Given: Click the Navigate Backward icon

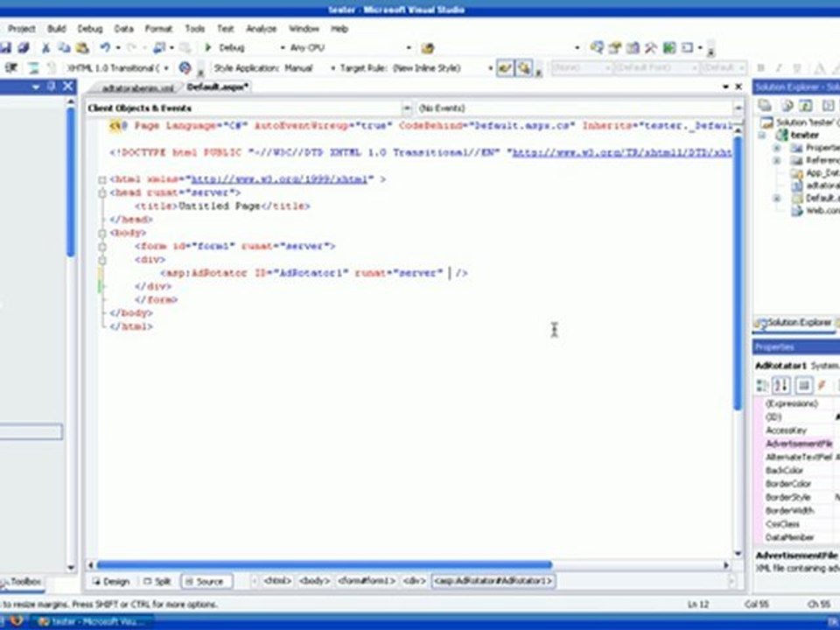Looking at the screenshot, I should click(x=159, y=47).
